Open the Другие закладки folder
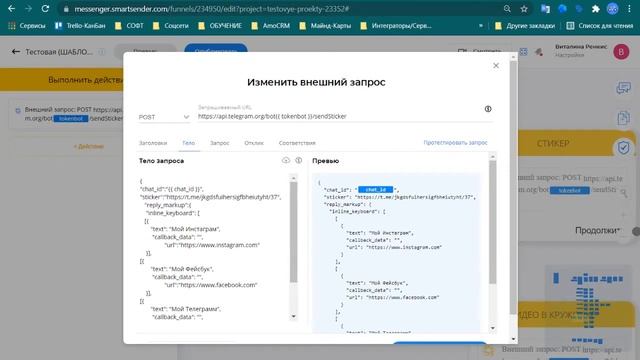The height and width of the screenshot is (360, 640). click(525, 26)
